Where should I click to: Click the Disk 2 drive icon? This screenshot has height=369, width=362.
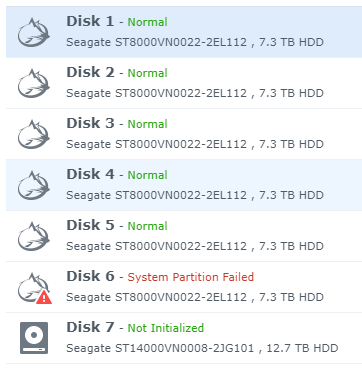(33, 83)
